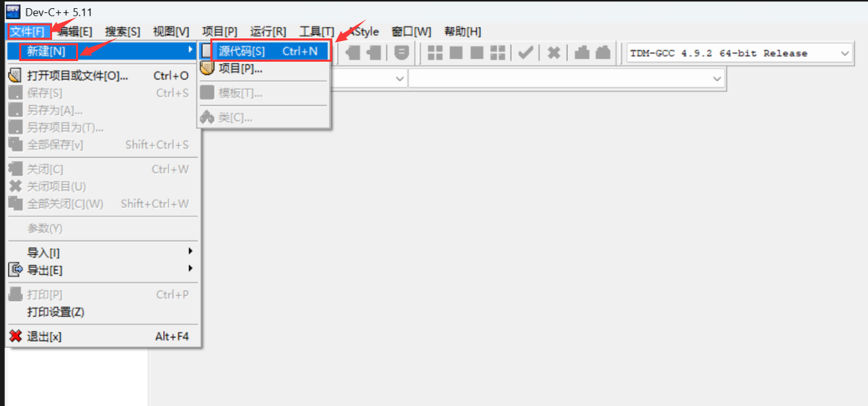868x406 pixels.
Task: Select 退出[x] to exit Dev-C++
Action: [x=103, y=337]
